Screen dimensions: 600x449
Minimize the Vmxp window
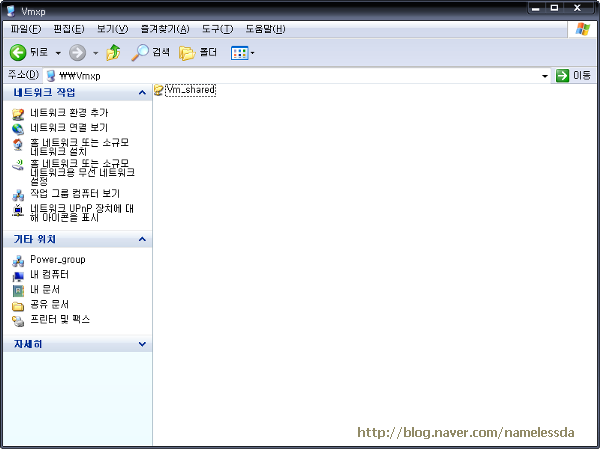coord(535,8)
